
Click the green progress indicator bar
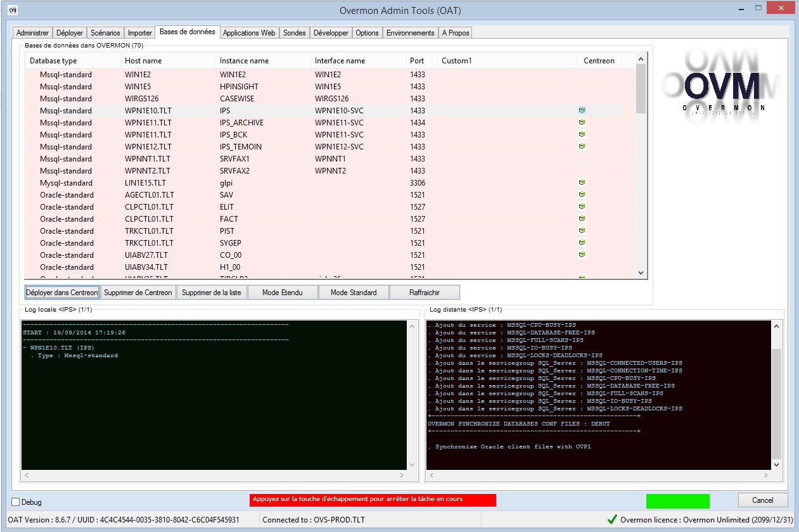pyautogui.click(x=677, y=501)
